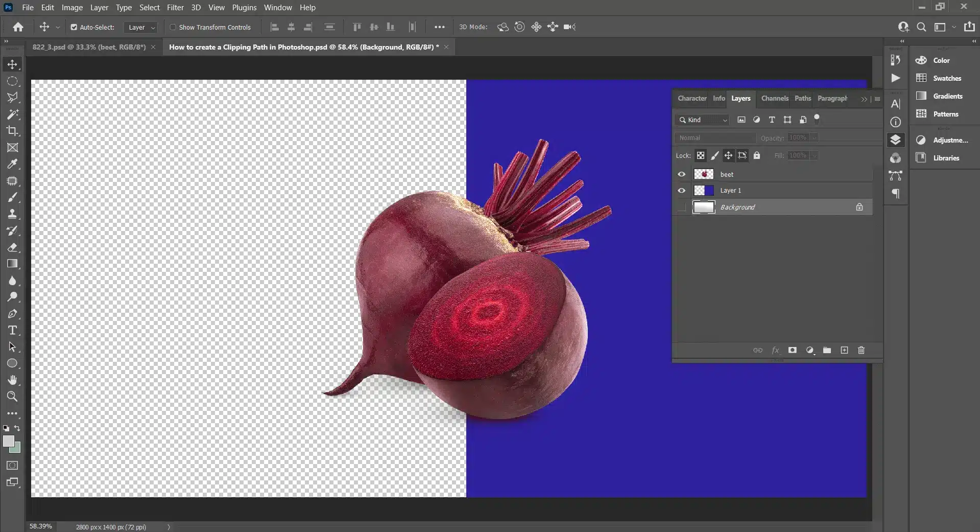The height and width of the screenshot is (532, 980).
Task: Select the Frame tool
Action: click(12, 148)
